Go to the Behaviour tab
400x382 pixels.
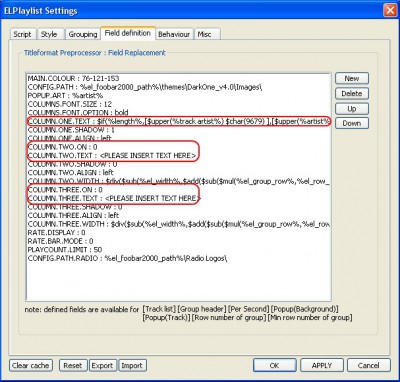(x=174, y=34)
